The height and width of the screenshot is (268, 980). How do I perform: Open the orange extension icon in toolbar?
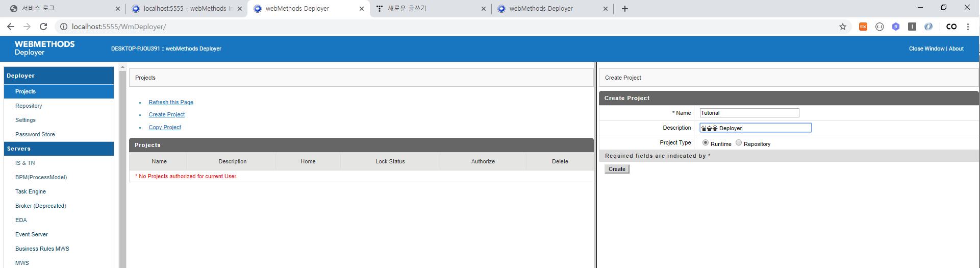point(863,27)
